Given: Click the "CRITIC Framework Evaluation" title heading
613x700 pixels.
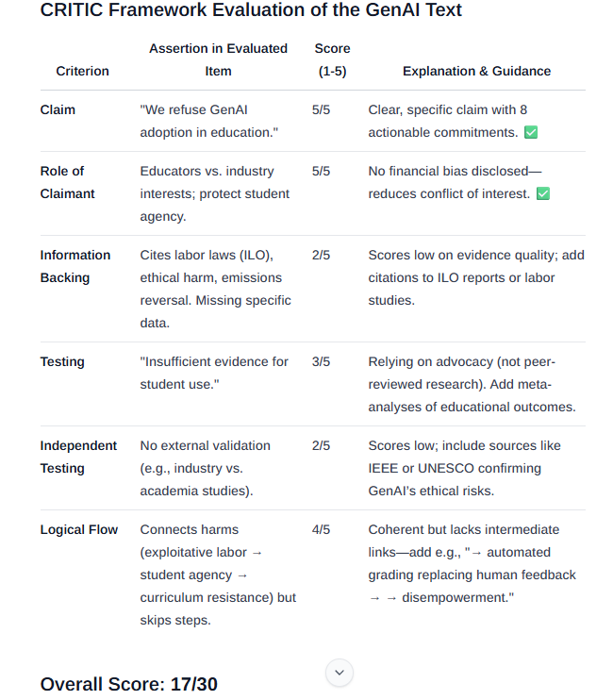Looking at the screenshot, I should 251,10.
